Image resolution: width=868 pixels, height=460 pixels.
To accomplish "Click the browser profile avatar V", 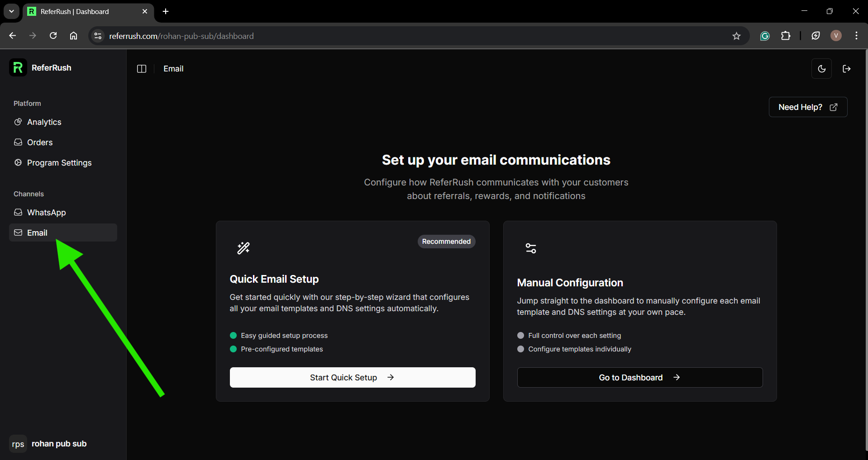I will pyautogui.click(x=836, y=36).
